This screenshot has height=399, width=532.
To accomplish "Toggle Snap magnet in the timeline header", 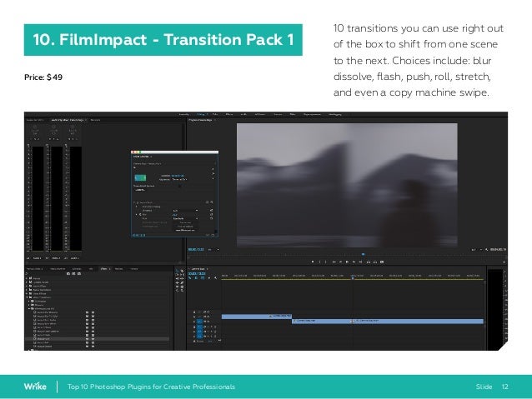I will (196, 278).
